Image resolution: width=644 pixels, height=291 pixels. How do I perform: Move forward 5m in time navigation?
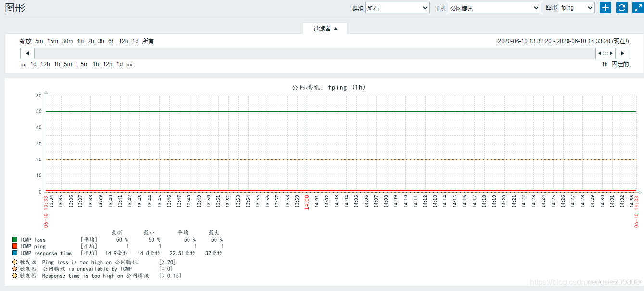tap(85, 64)
